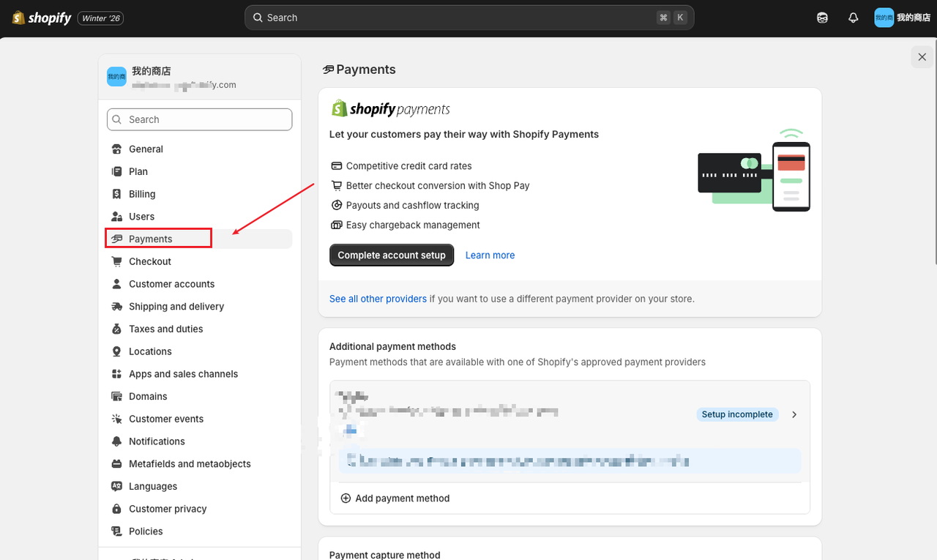Click the Locations pin icon

pyautogui.click(x=116, y=351)
